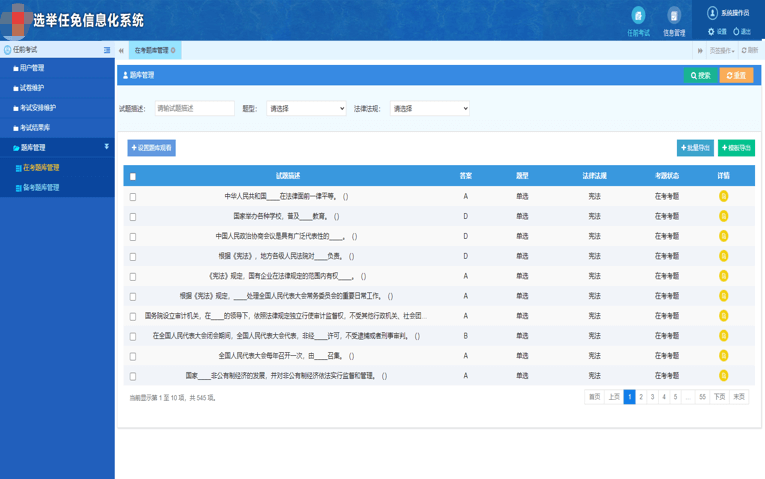Close the 在考题库管理 tab using its x icon

(x=173, y=50)
